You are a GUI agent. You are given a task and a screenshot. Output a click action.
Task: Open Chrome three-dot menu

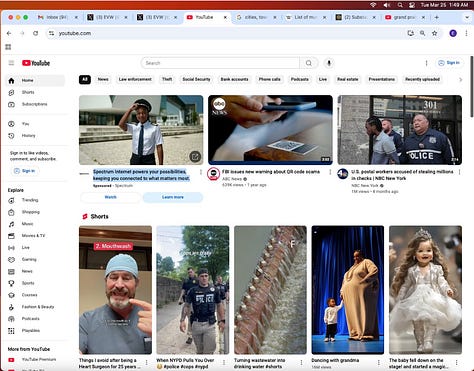tap(466, 33)
